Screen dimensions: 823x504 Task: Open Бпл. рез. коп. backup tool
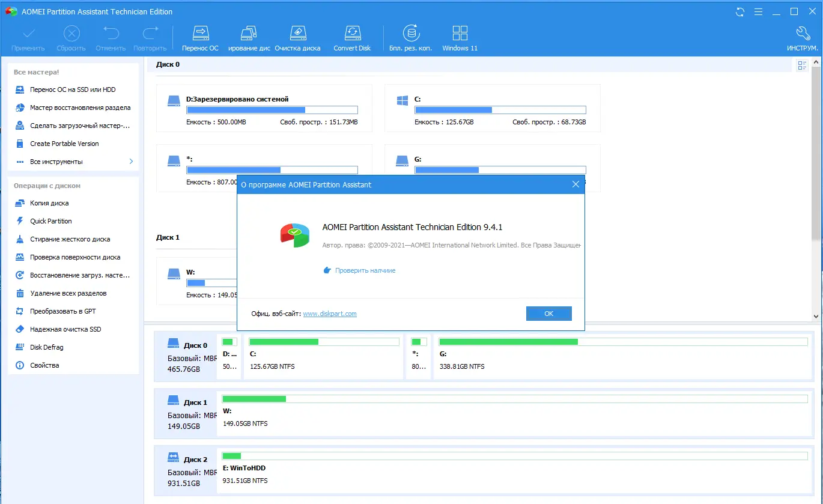(x=410, y=36)
